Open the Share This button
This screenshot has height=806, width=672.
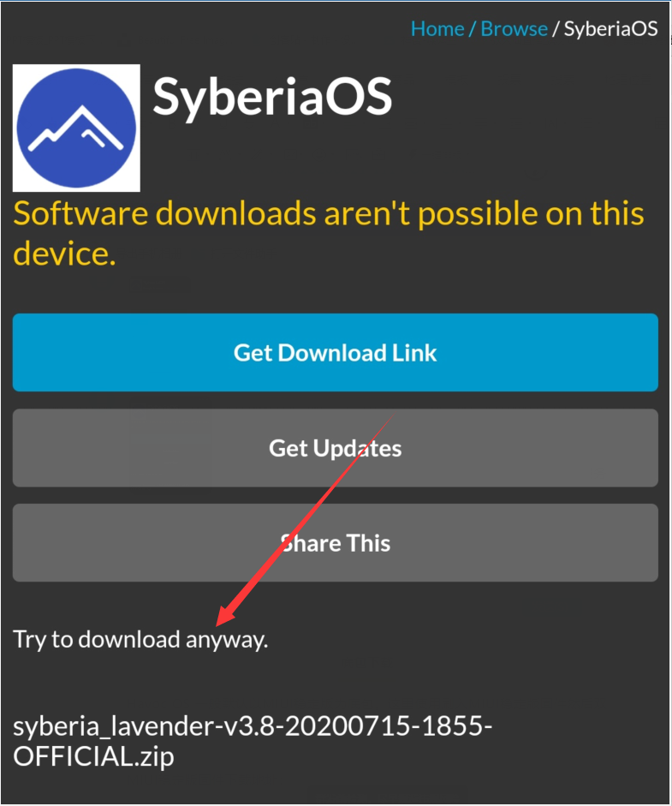[x=336, y=543]
